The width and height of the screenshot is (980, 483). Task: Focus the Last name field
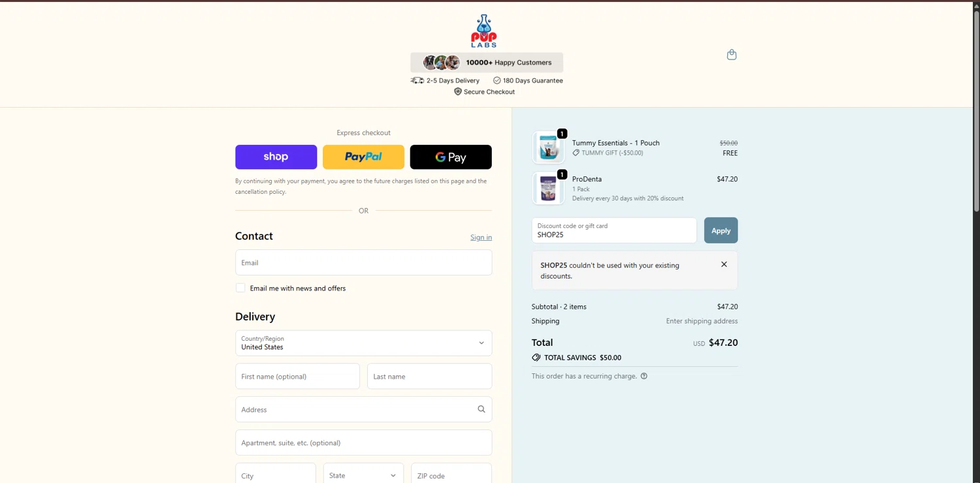(429, 376)
